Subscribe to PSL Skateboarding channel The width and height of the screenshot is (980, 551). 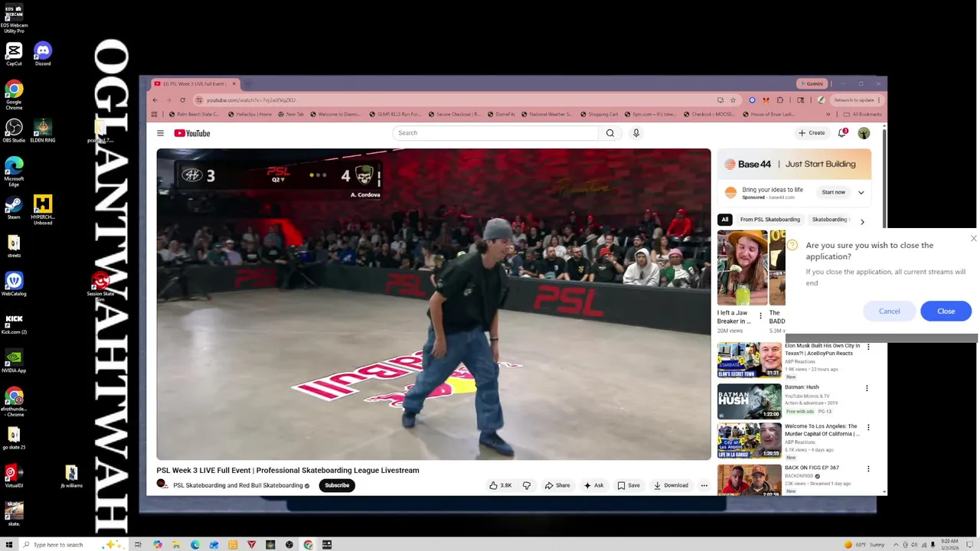(337, 485)
